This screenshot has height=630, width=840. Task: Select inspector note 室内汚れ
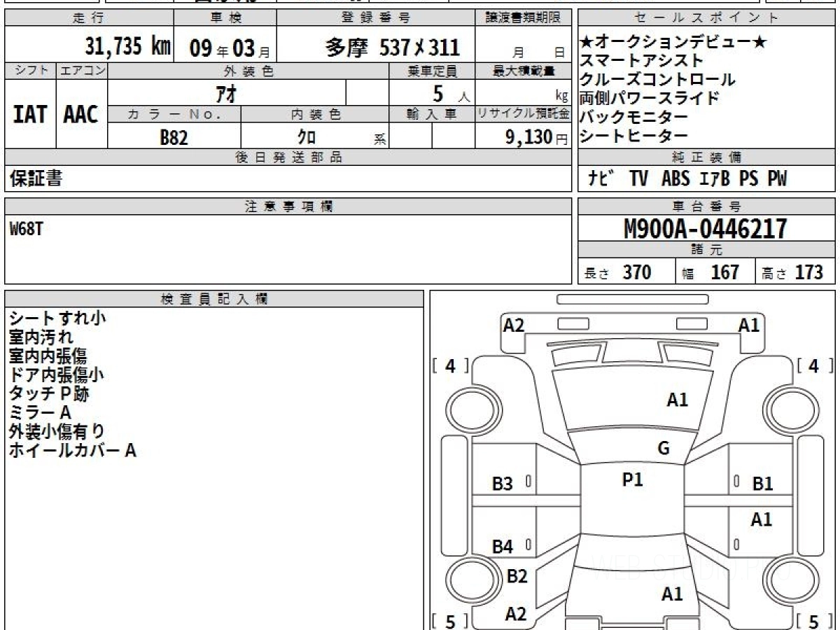[41, 337]
